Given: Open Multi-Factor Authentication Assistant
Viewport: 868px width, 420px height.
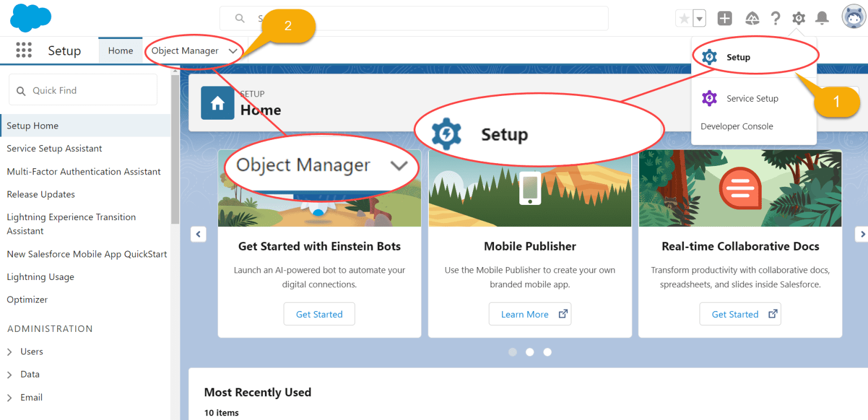Looking at the screenshot, I should pos(84,172).
